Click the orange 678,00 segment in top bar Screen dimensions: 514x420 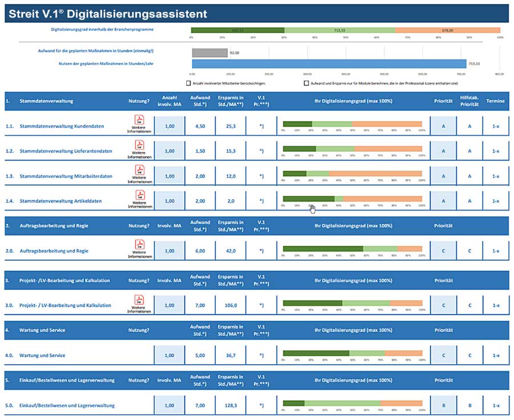pos(448,30)
